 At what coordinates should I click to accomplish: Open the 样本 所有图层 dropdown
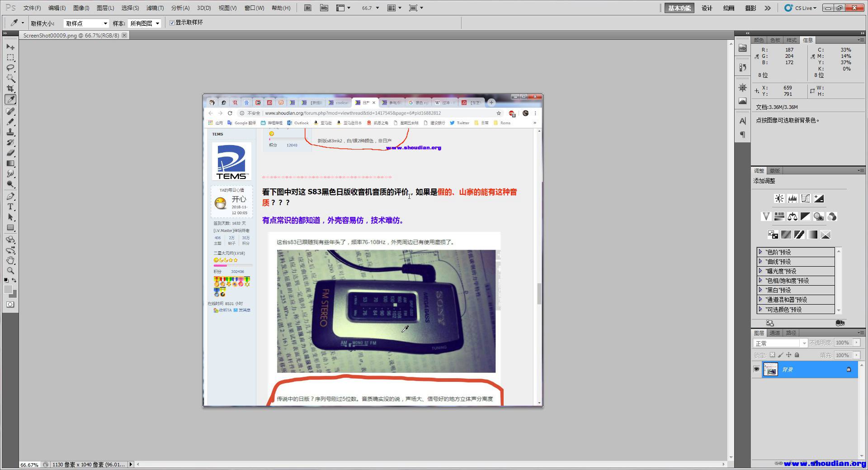point(145,23)
